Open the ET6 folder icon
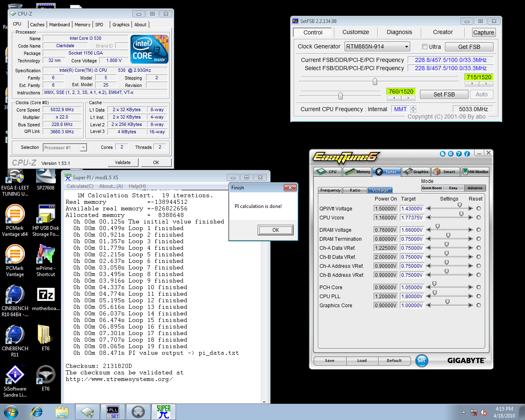This screenshot has height=420, width=525. pos(46,338)
